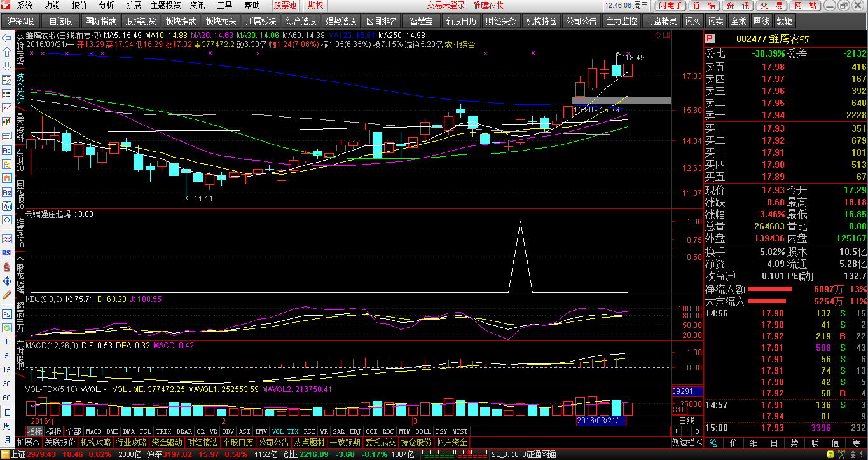The width and height of the screenshot is (868, 460).
Task: Click the 交易 button at top right
Action: (x=771, y=5)
